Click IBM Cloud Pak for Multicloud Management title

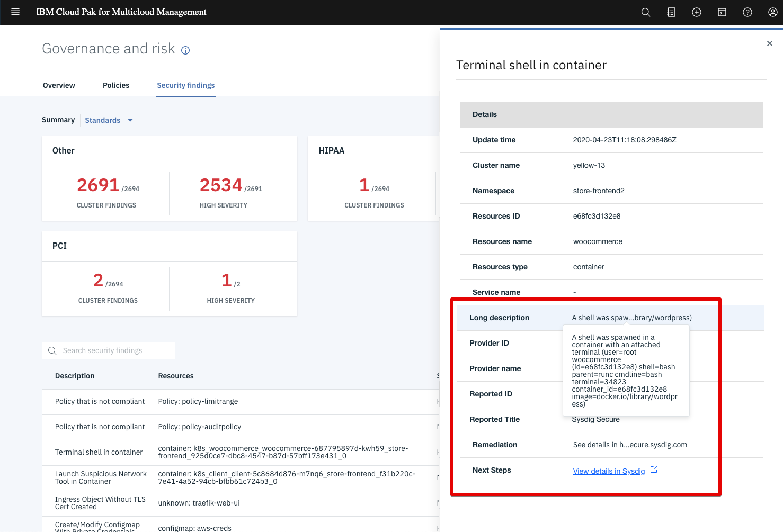(121, 12)
